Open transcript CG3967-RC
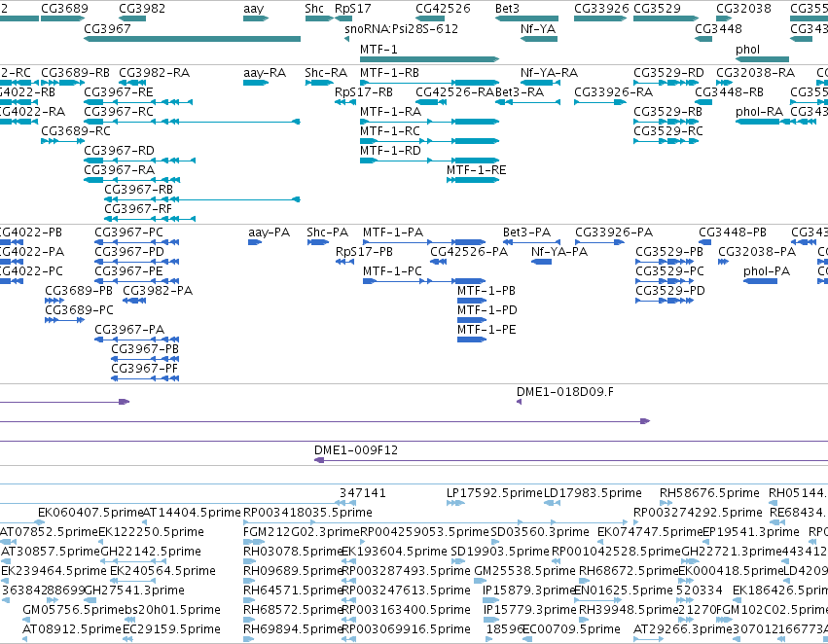This screenshot has height=644, width=828. click(x=193, y=122)
